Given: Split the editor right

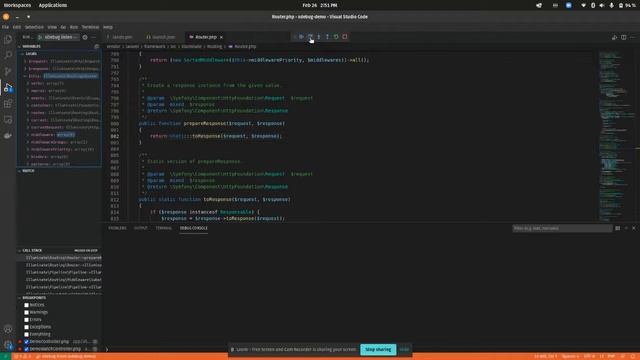Looking at the screenshot, I should point(624,37).
